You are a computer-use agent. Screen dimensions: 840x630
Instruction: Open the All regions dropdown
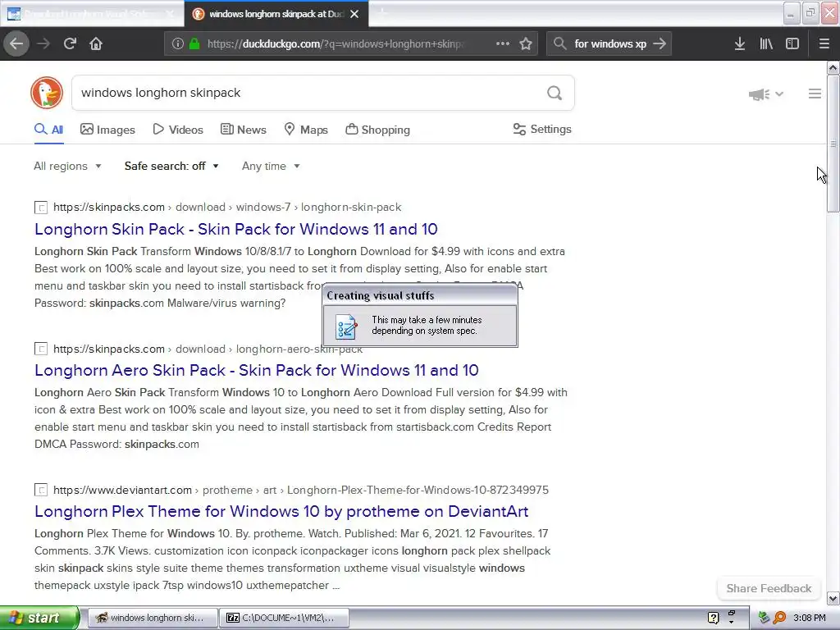tap(67, 166)
